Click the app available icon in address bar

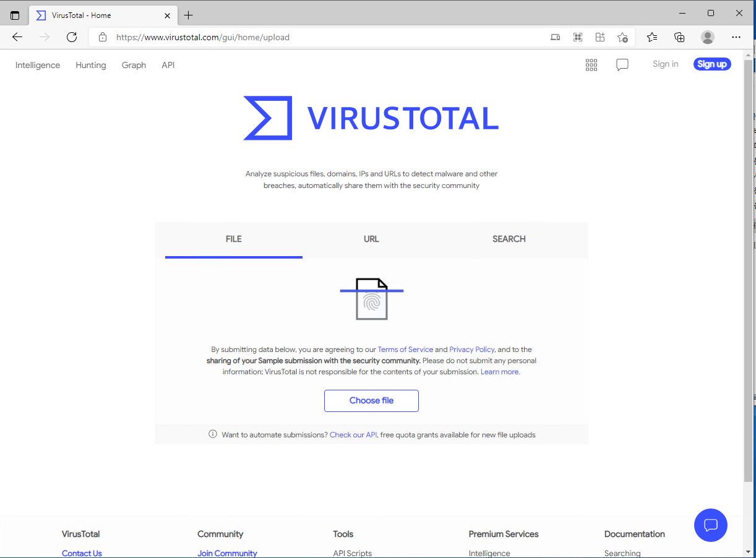(x=556, y=37)
